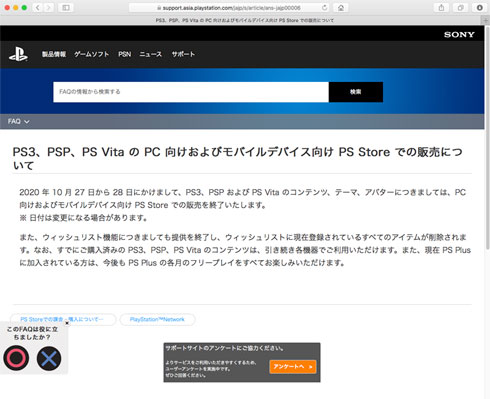Click the PlayStation logo icon

click(18, 54)
